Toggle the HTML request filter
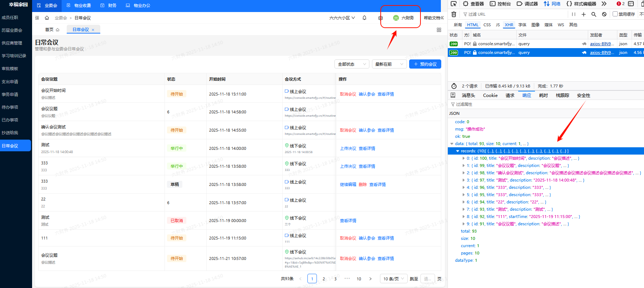The width and height of the screenshot is (644, 288). (x=473, y=25)
